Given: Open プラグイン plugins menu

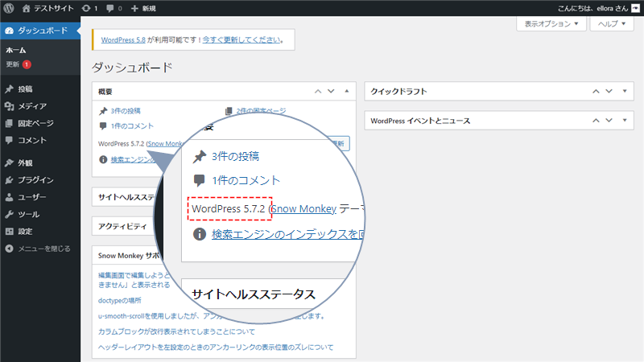Looking at the screenshot, I should [40, 180].
